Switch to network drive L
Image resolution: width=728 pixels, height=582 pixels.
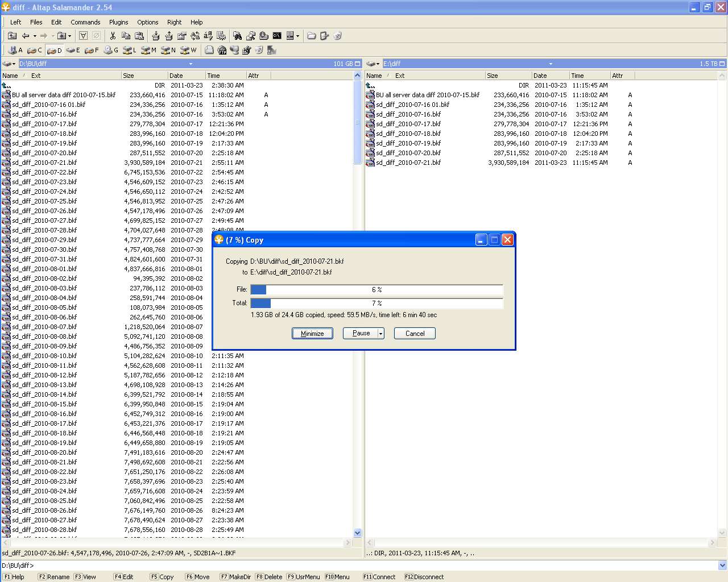[130, 50]
